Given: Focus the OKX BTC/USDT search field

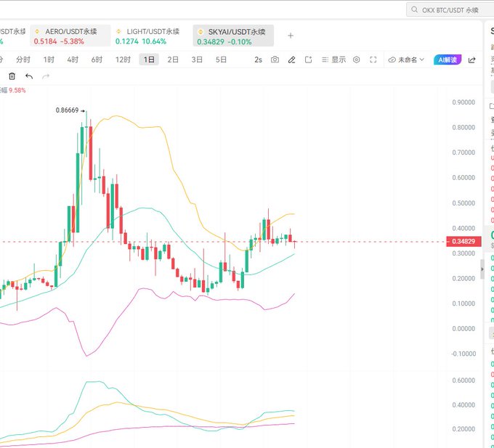Looking at the screenshot, I should [450, 9].
